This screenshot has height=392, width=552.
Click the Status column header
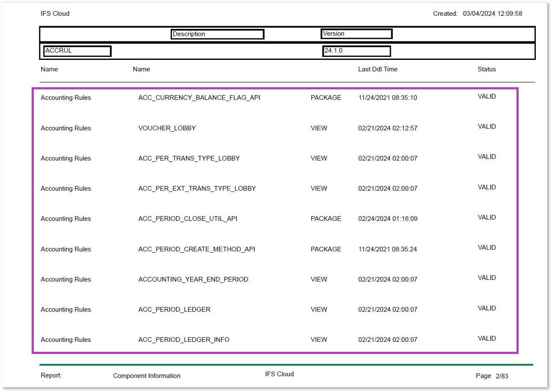[x=487, y=69]
